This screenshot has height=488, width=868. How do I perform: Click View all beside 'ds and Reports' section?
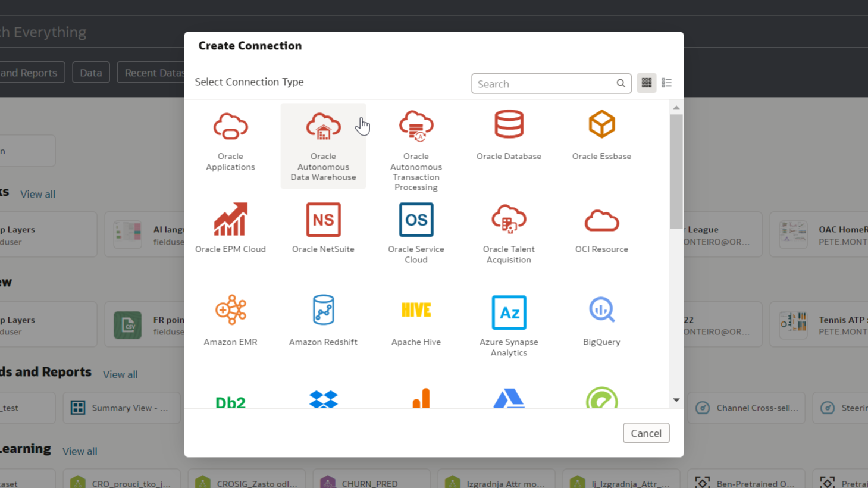tap(120, 374)
